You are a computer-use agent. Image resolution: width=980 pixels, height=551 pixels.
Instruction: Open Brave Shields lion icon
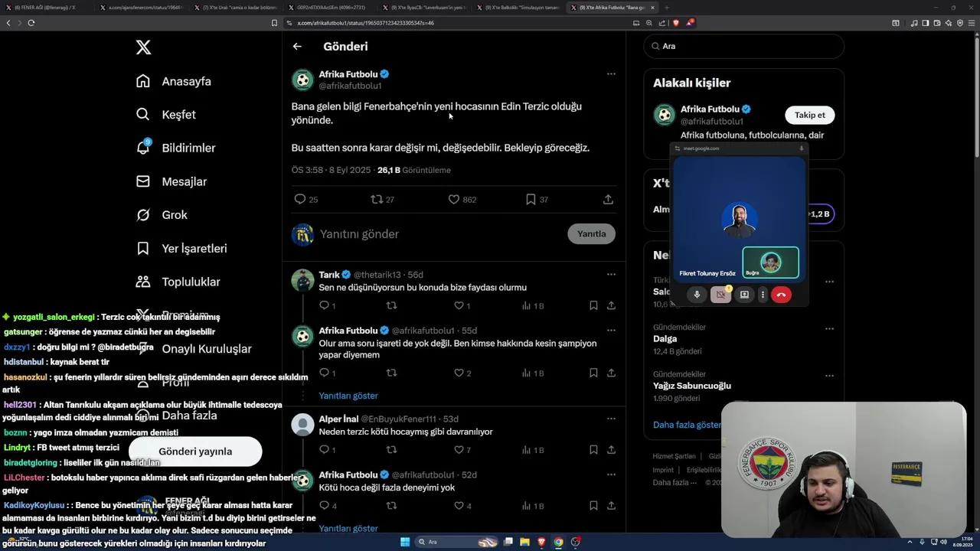676,23
